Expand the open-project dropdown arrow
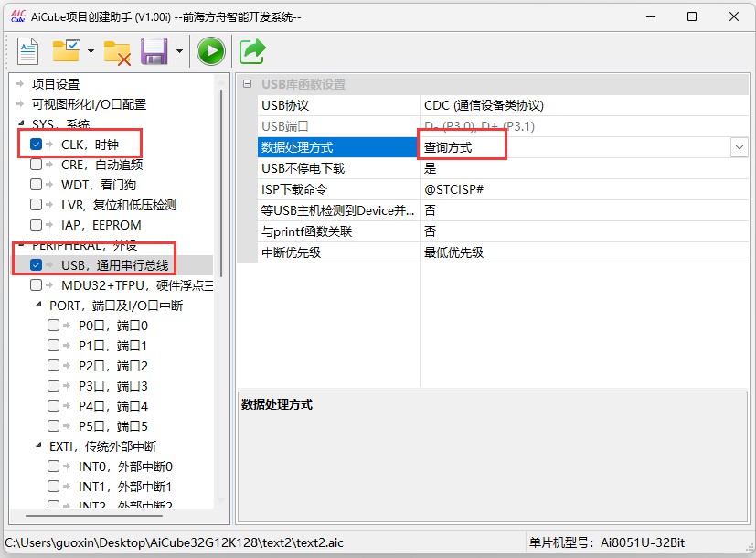Viewport: 756px width, 558px height. 91,50
